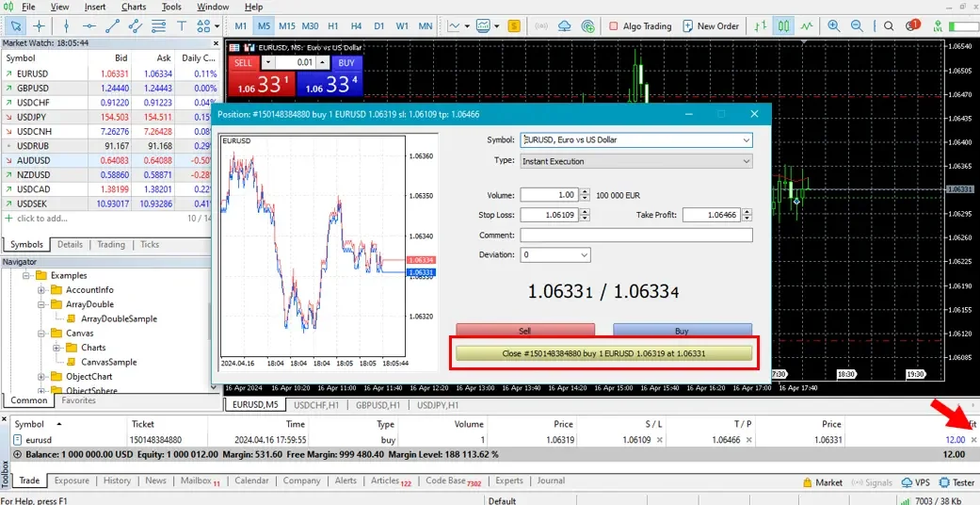Screen dimensions: 980x505
Task: Click the yellow Close position button
Action: (603, 354)
